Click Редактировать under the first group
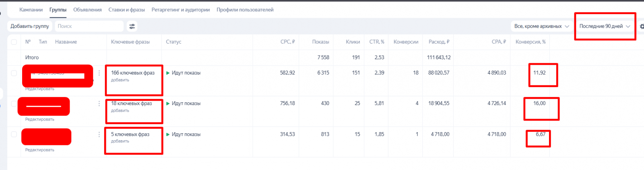644x170 pixels. pyautogui.click(x=40, y=89)
